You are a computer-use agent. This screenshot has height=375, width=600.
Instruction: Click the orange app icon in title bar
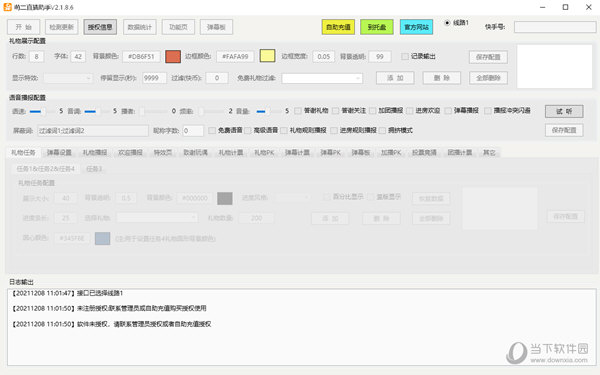pos(7,7)
